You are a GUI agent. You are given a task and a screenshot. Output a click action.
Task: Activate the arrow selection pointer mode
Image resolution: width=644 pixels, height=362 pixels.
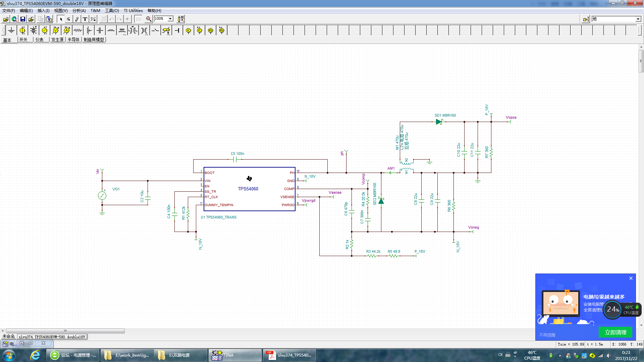pyautogui.click(x=61, y=19)
